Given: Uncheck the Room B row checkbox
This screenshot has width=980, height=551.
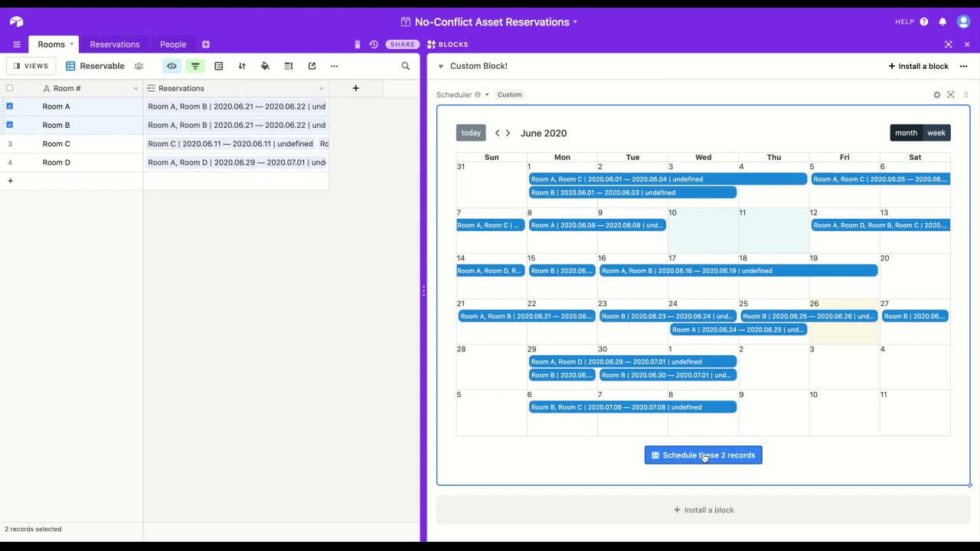Looking at the screenshot, I should 9,125.
